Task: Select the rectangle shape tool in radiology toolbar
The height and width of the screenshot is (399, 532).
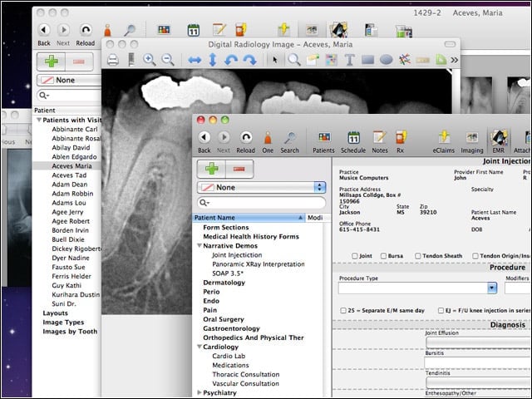Action: click(367, 60)
